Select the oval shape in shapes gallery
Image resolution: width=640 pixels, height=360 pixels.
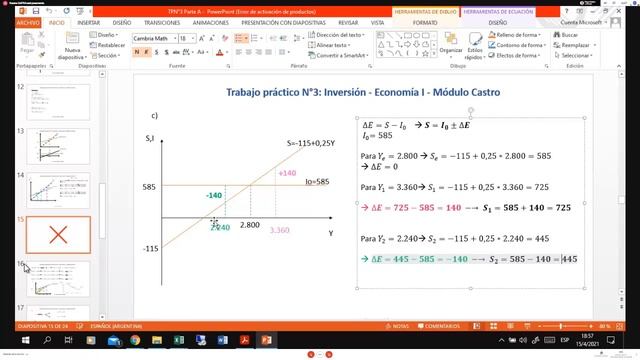(416, 36)
